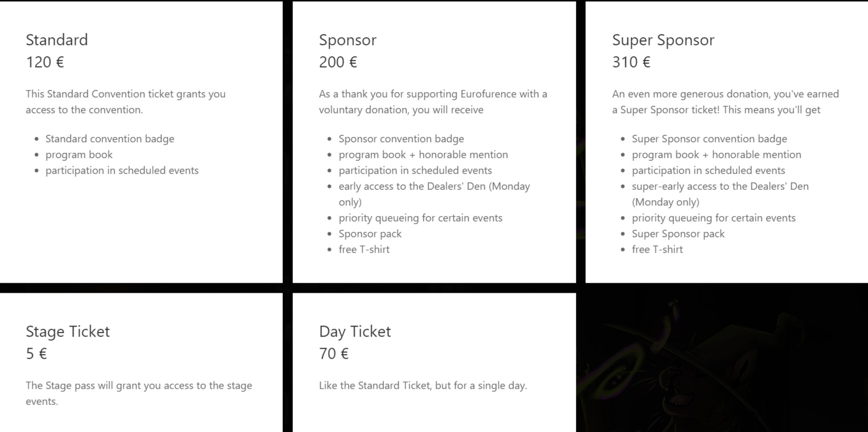The image size is (868, 432).
Task: Click the Sponsor ticket heading
Action: click(348, 40)
